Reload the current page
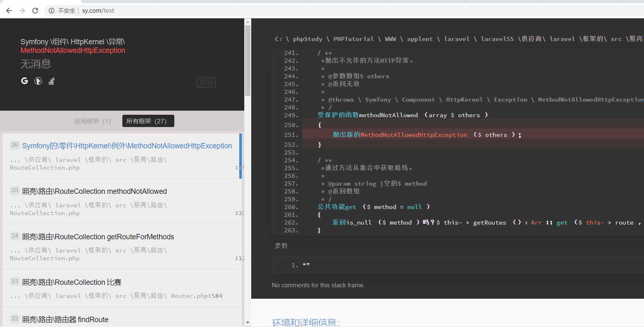The height and width of the screenshot is (327, 644). tap(35, 11)
